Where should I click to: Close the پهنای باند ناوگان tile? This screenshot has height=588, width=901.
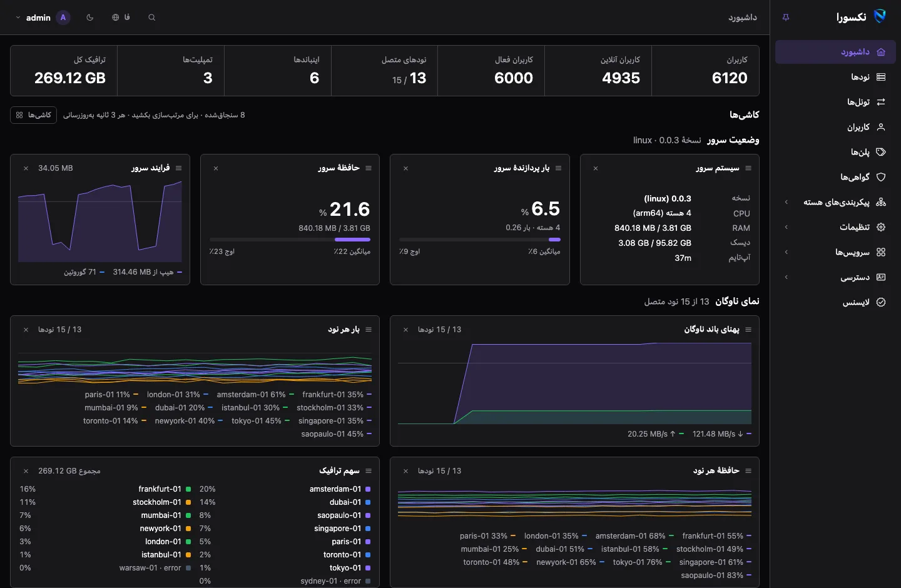coord(406,330)
